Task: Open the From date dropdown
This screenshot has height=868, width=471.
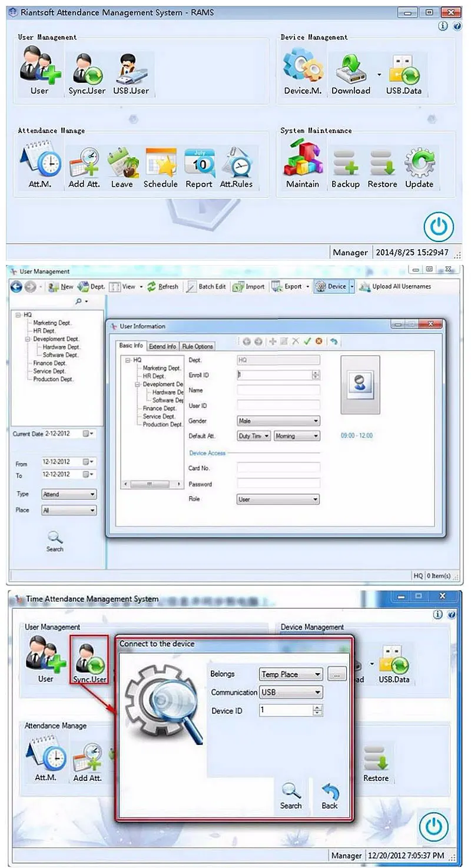Action: [x=88, y=462]
